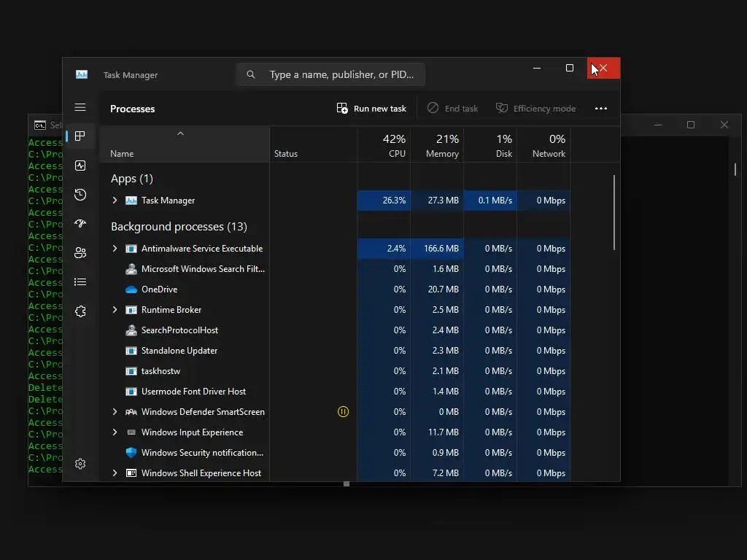
Task: Click the End task button
Action: 452,109
